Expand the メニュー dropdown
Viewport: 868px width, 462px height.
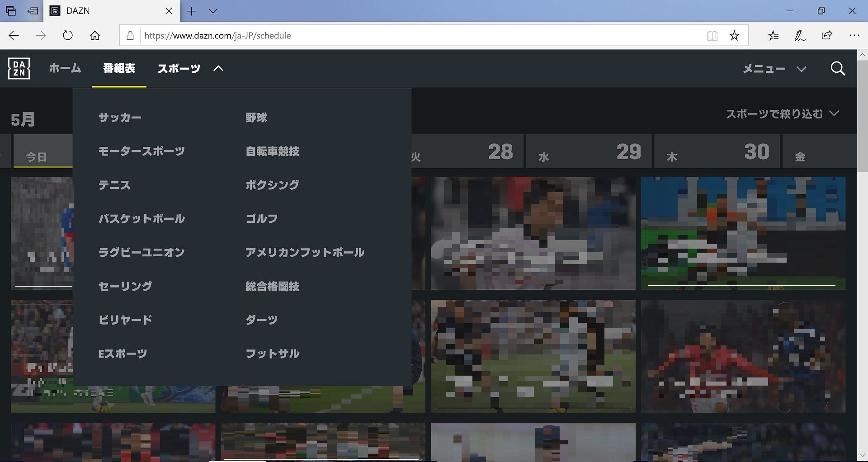tap(775, 69)
